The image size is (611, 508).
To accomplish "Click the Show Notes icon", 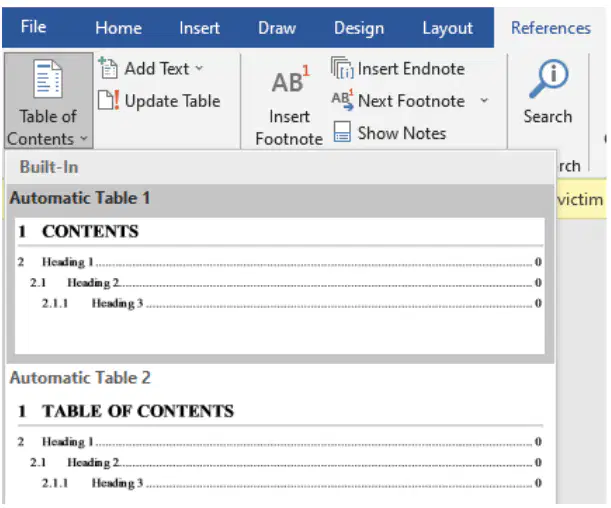I will [342, 132].
